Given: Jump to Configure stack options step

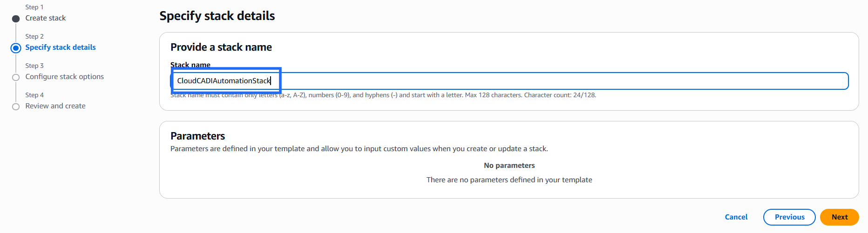Looking at the screenshot, I should pos(64,77).
